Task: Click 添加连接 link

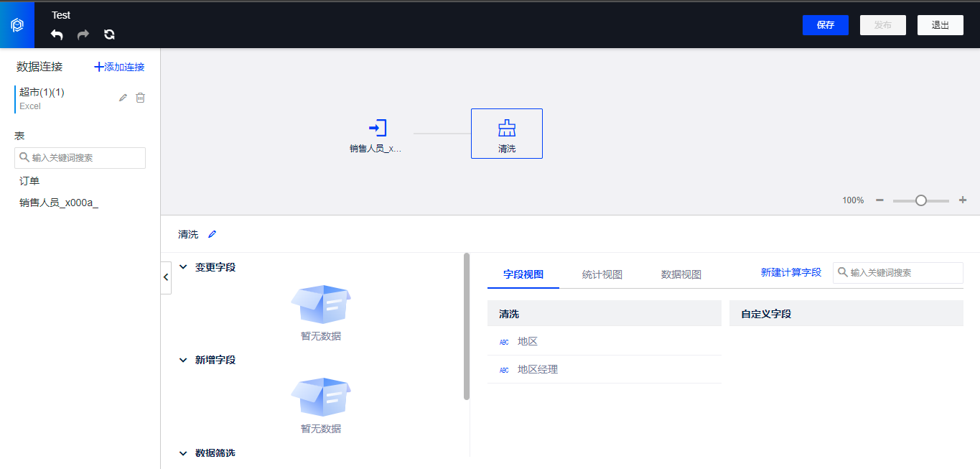Action: tap(119, 67)
